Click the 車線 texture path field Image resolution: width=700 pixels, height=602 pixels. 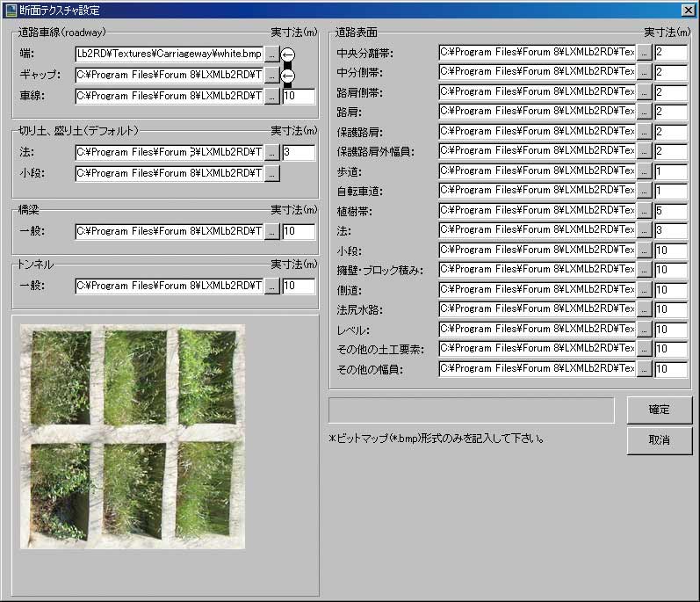pos(170,96)
